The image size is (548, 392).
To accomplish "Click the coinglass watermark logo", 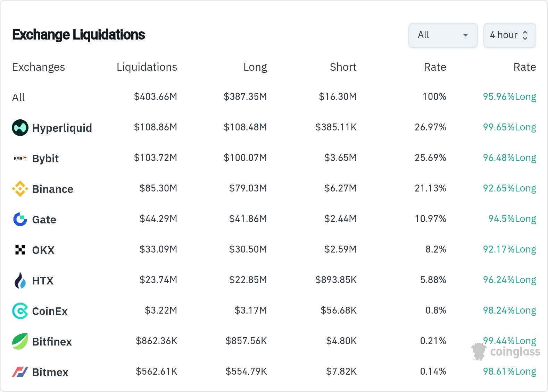I will click(506, 351).
